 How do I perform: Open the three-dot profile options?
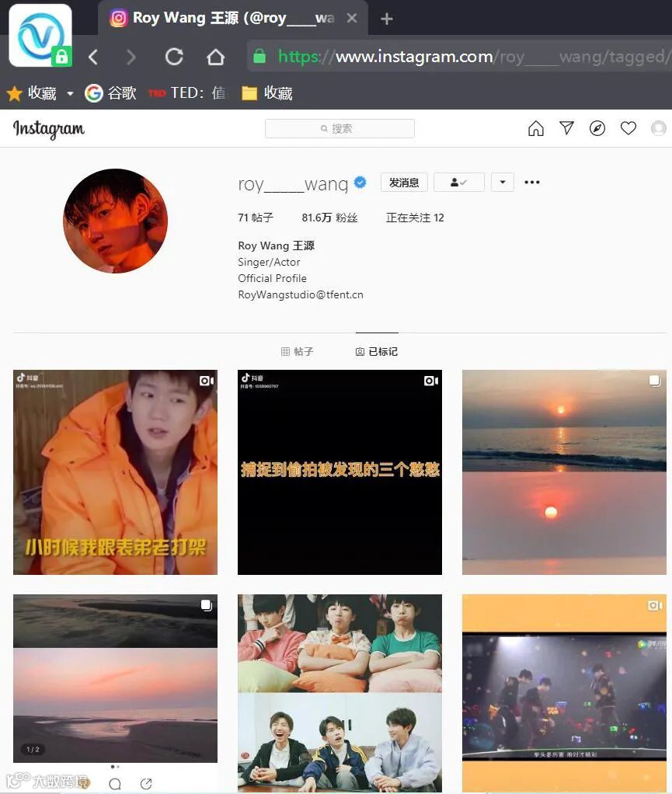point(531,183)
